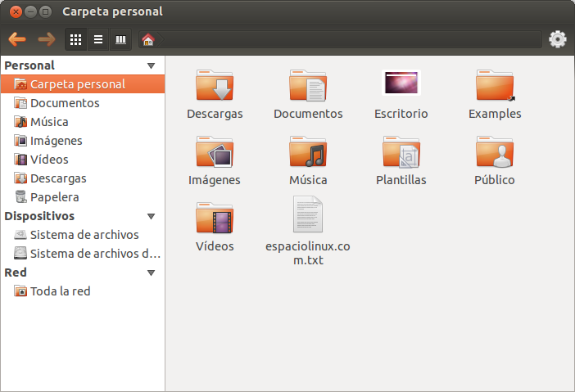The image size is (575, 392).
Task: Browse Toda la red in sidebar
Action: (60, 291)
